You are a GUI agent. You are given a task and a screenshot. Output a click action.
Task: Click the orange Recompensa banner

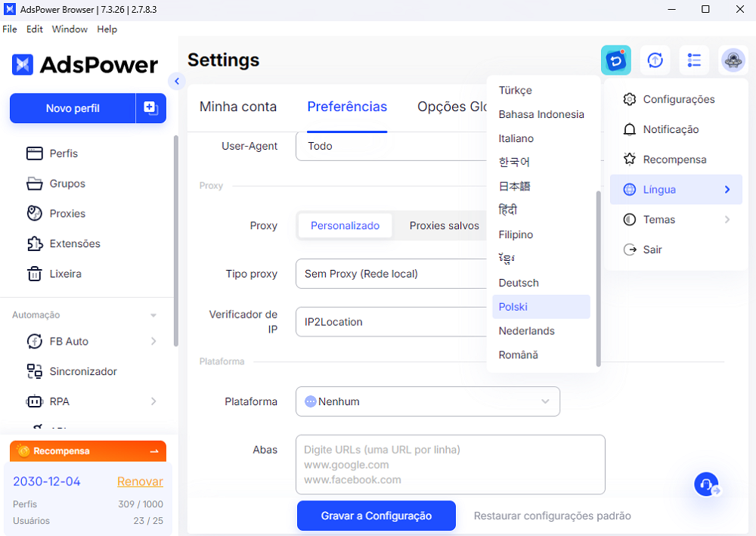[88, 451]
